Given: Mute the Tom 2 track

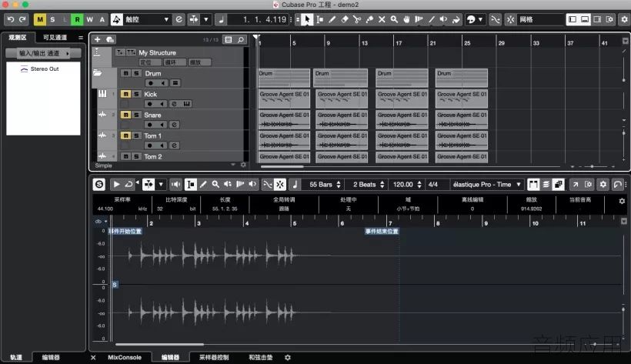Looking at the screenshot, I should (x=125, y=157).
